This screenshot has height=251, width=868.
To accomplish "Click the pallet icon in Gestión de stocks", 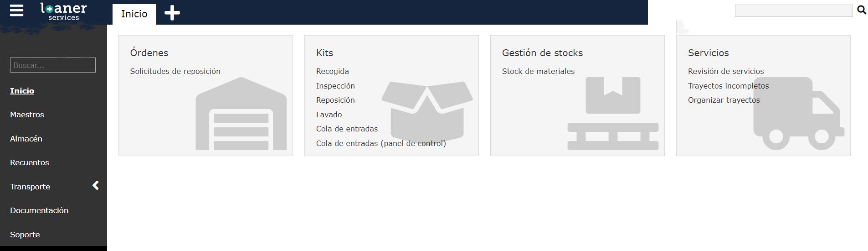I will click(613, 114).
